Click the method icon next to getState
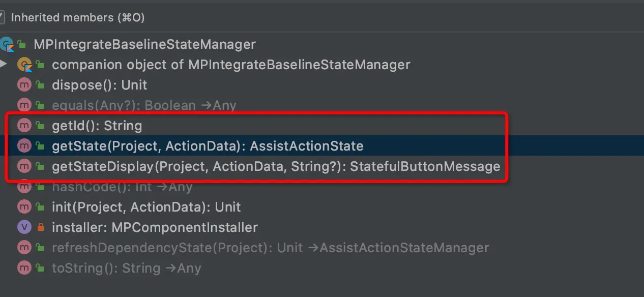Image resolution: width=644 pixels, height=297 pixels. click(x=24, y=146)
